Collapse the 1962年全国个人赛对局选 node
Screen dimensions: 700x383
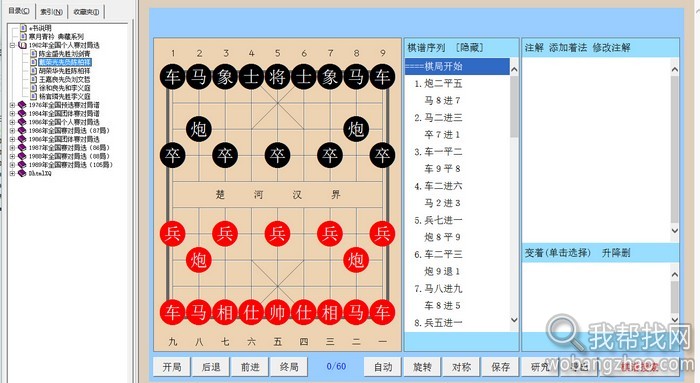12,45
